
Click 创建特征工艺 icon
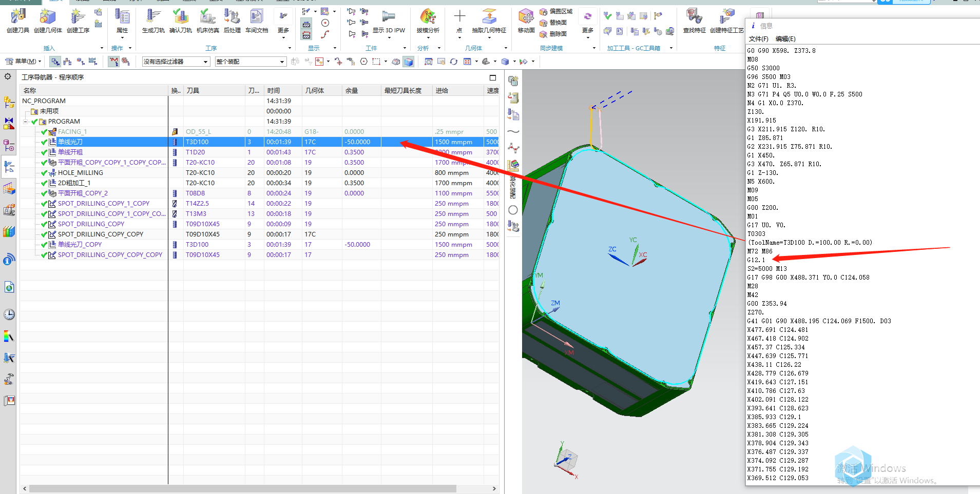727,17
